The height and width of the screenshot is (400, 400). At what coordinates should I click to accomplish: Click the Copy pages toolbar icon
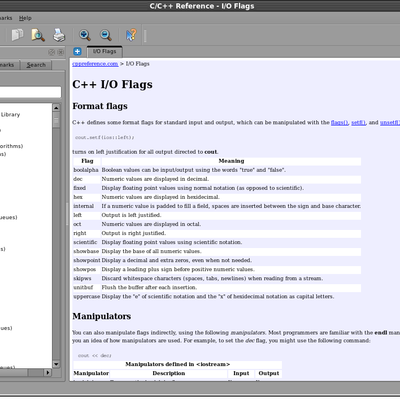[x=17, y=35]
